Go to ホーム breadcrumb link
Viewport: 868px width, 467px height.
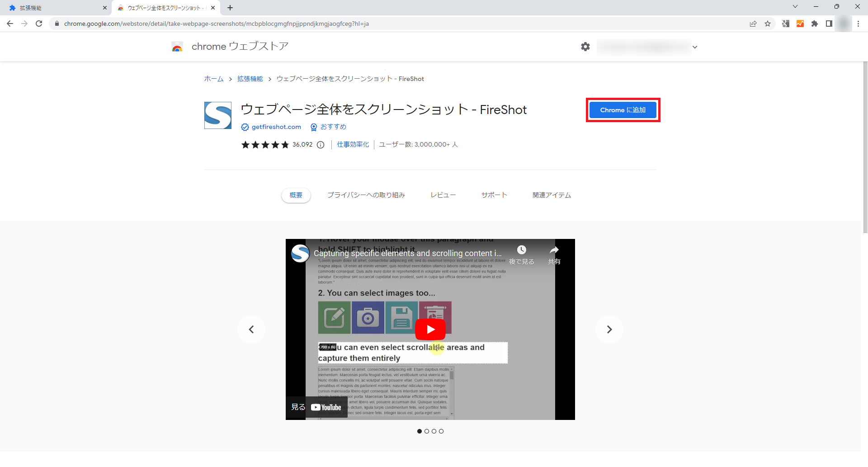214,79
